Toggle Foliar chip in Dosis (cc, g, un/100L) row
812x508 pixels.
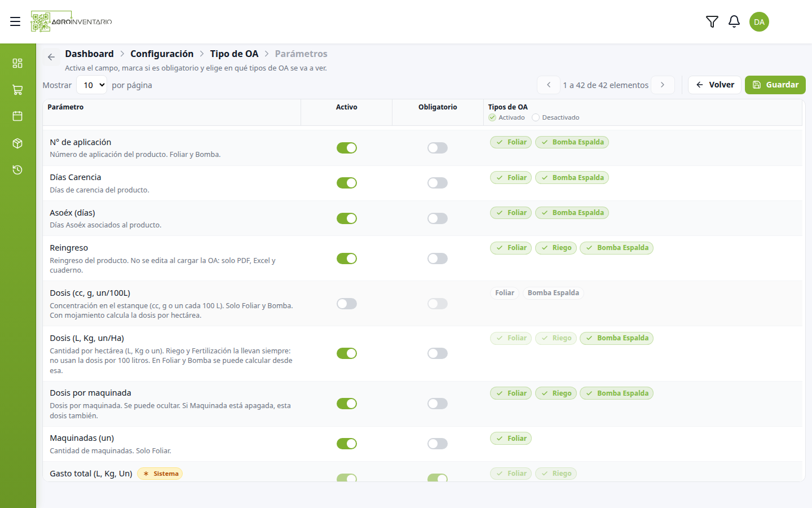505,293
